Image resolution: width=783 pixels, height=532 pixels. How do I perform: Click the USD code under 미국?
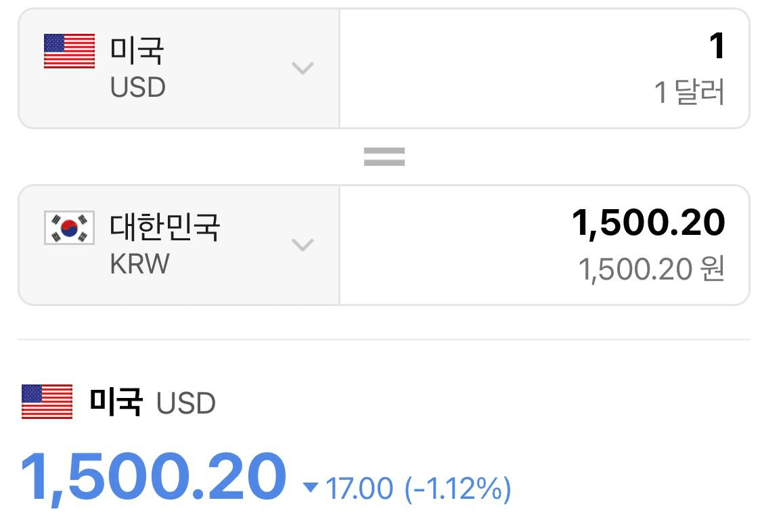[138, 87]
